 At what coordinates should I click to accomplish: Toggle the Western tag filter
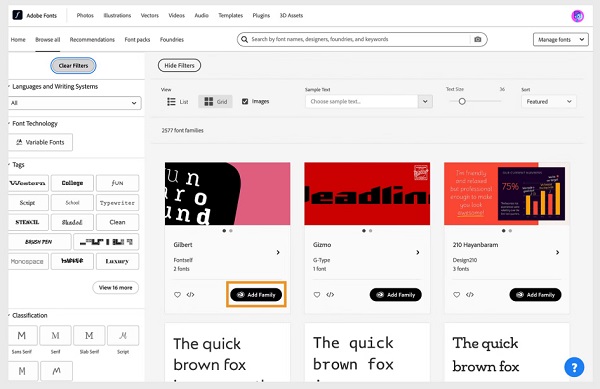(x=28, y=183)
